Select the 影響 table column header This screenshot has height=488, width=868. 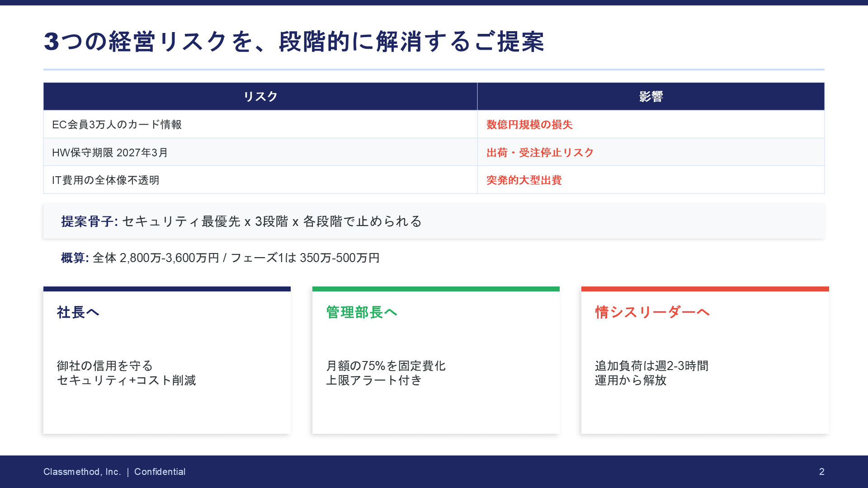651,96
